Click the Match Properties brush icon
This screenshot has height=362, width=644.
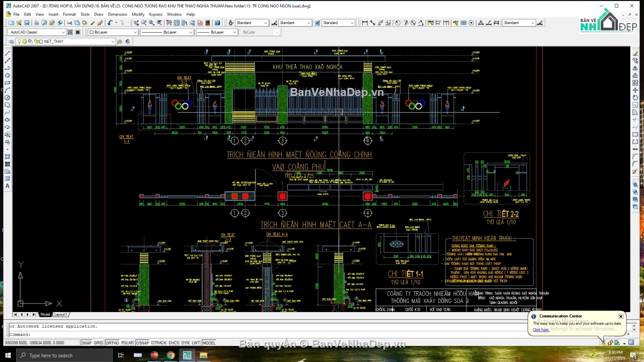pyautogui.click(x=100, y=23)
